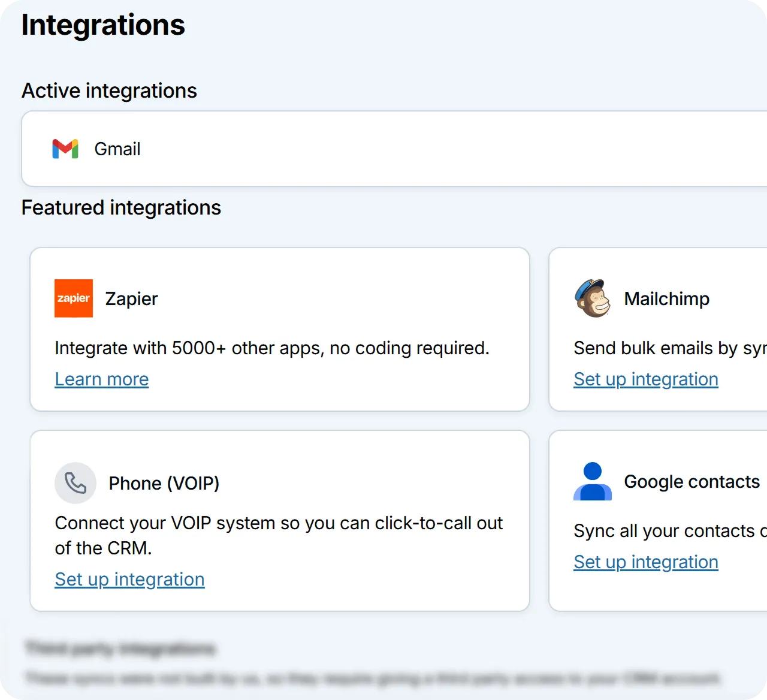Click the Google contacts person icon
Screen dimensions: 767x700
pos(593,481)
